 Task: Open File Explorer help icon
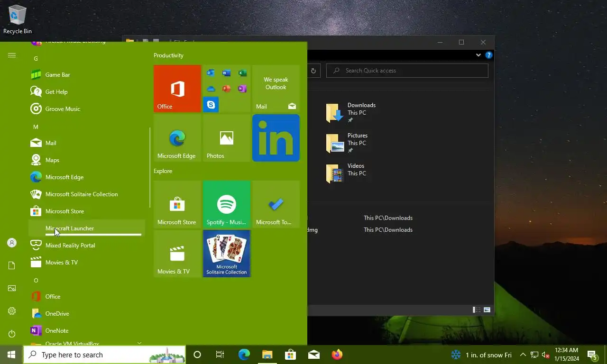(x=489, y=55)
